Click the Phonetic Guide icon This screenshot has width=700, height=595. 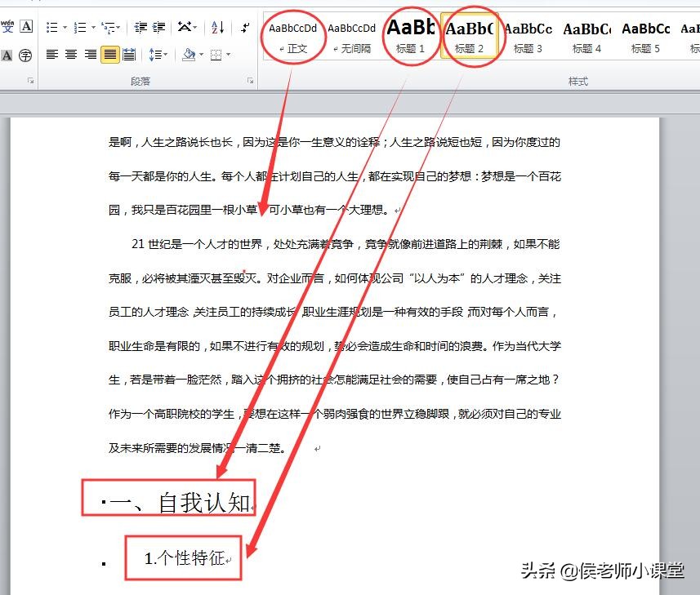pyautogui.click(x=9, y=27)
